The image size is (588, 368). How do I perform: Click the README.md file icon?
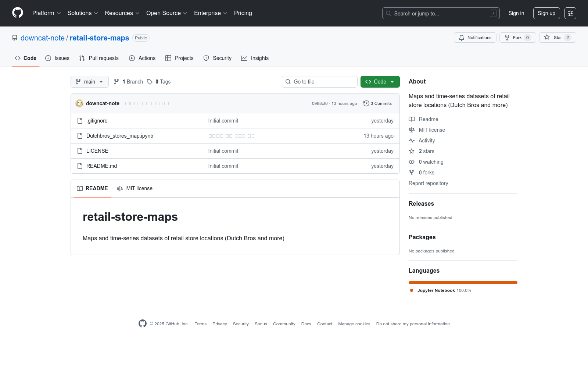pos(80,166)
